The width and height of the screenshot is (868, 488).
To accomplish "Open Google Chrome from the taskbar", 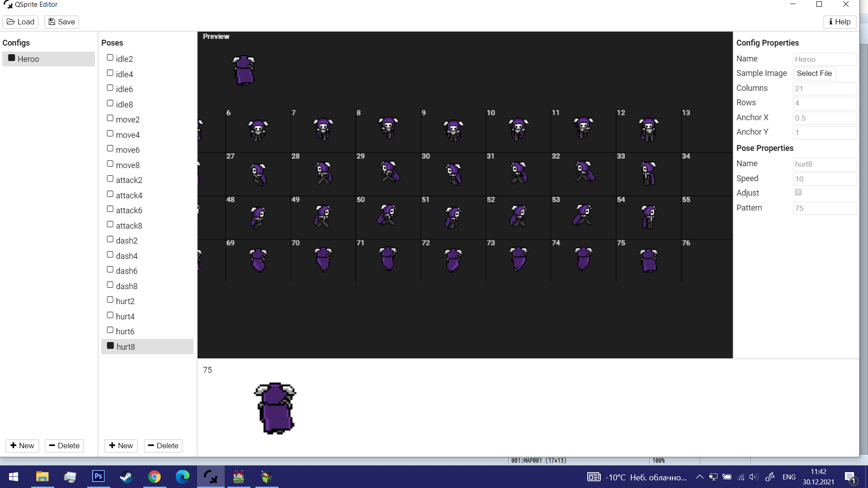I will 154,477.
